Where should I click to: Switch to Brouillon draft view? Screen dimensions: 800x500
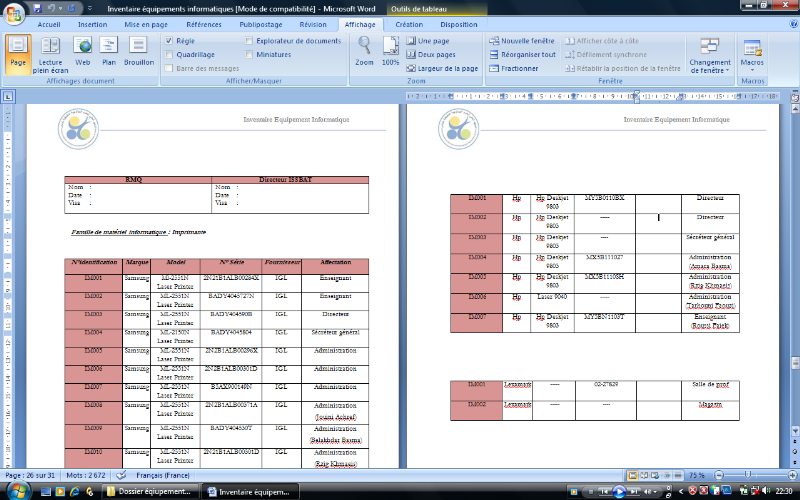139,51
